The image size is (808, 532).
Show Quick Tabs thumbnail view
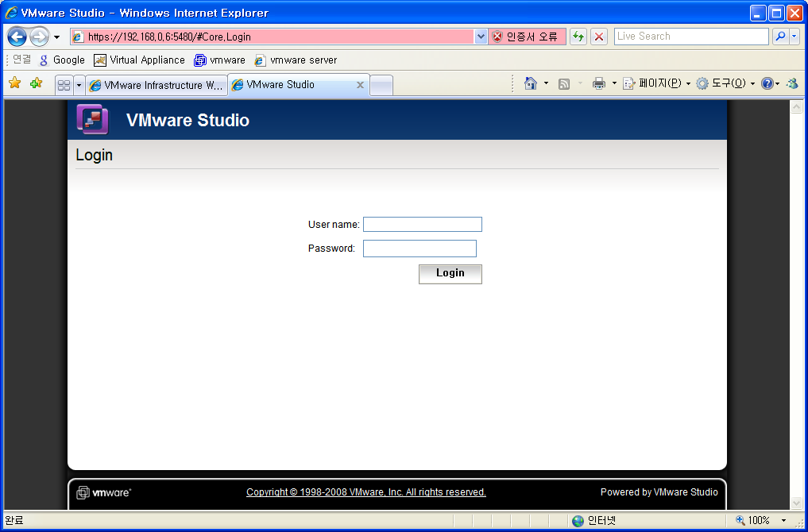[x=64, y=86]
